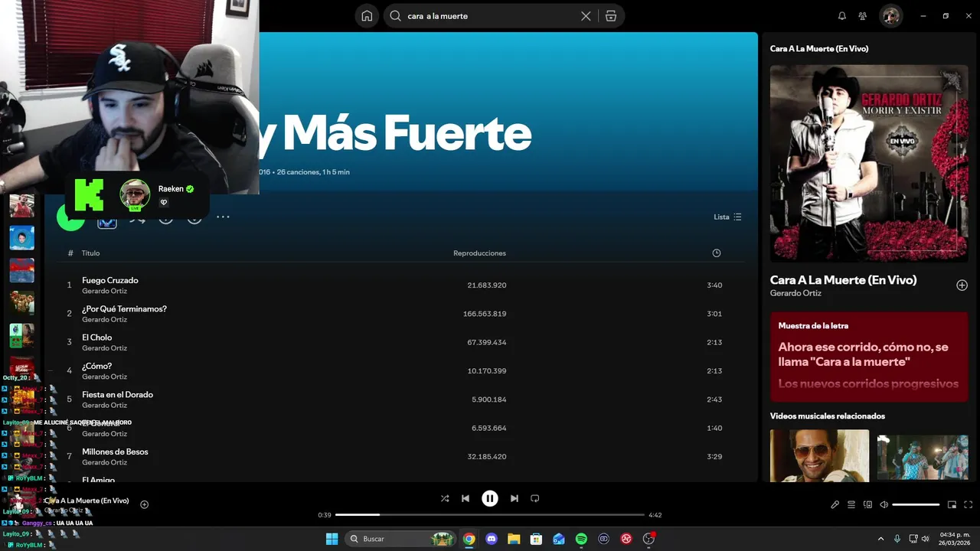
Task: Open the first playlist thumbnail in left sidebar
Action: coord(21,206)
